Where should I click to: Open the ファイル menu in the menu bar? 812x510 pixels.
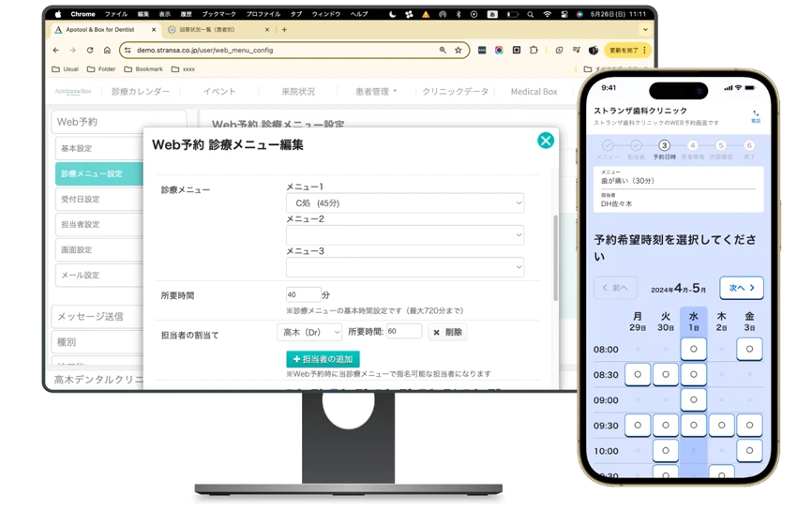[x=116, y=14]
